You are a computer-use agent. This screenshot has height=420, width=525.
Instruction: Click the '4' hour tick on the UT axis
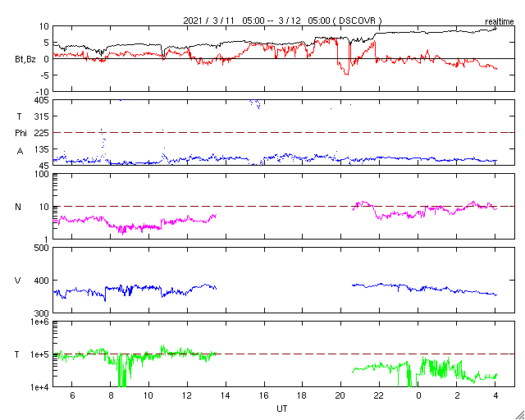click(495, 395)
